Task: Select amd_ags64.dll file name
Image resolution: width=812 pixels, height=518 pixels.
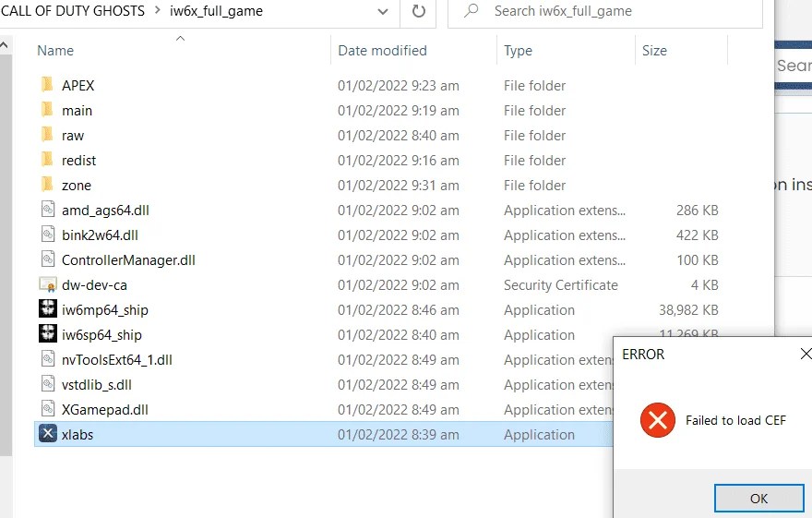Action: click(105, 211)
